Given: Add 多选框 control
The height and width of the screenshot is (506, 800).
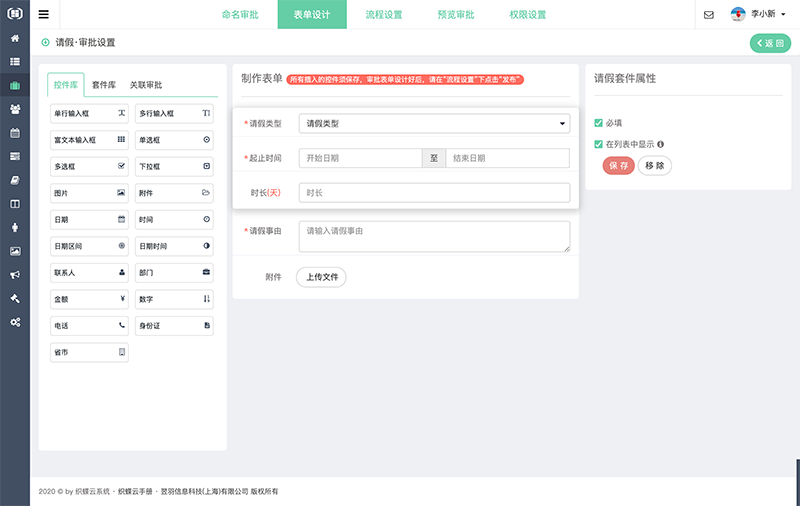Looking at the screenshot, I should [x=89, y=166].
